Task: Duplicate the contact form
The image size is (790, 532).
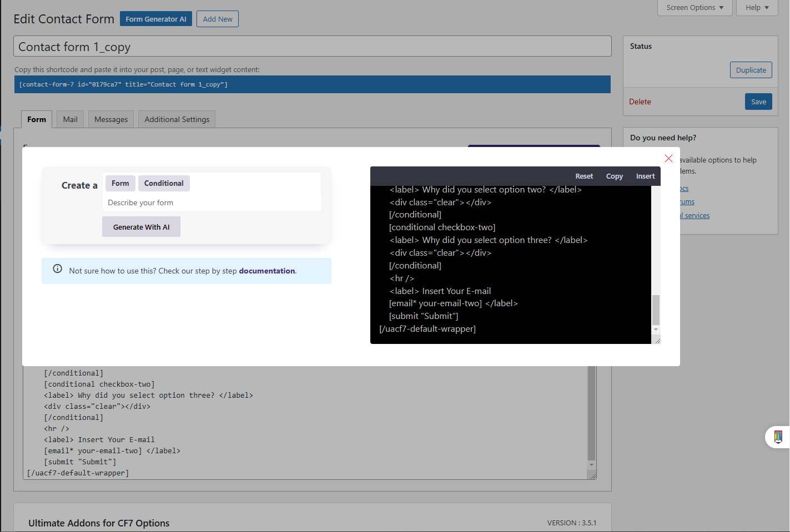Action: click(x=751, y=70)
